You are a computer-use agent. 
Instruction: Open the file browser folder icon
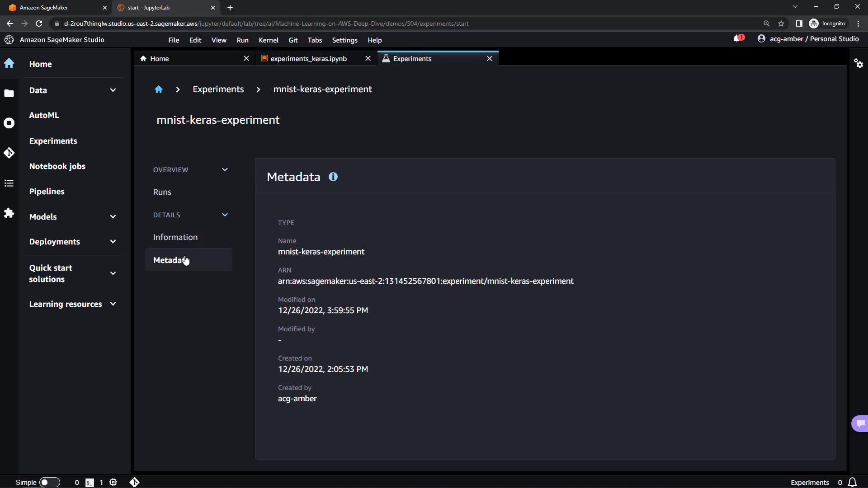click(x=9, y=93)
